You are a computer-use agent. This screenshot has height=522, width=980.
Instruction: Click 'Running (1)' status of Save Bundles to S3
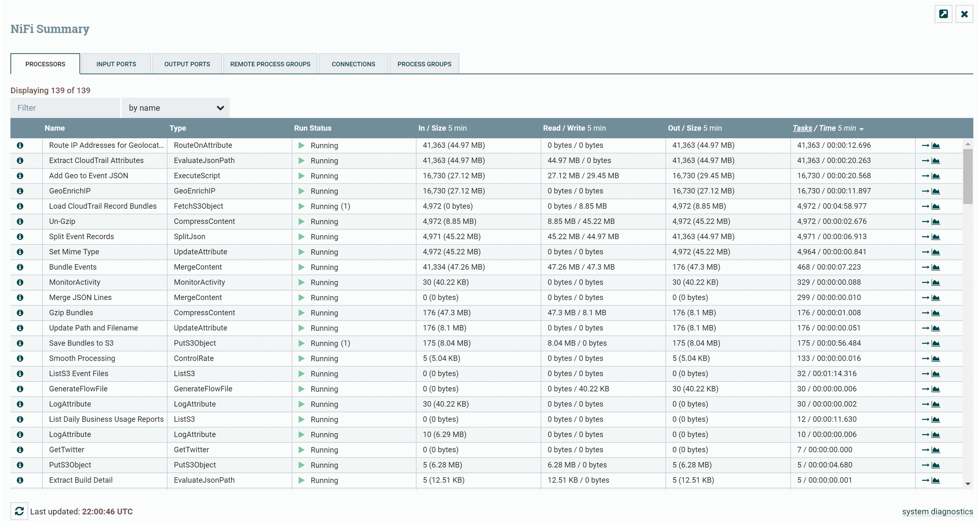330,343
